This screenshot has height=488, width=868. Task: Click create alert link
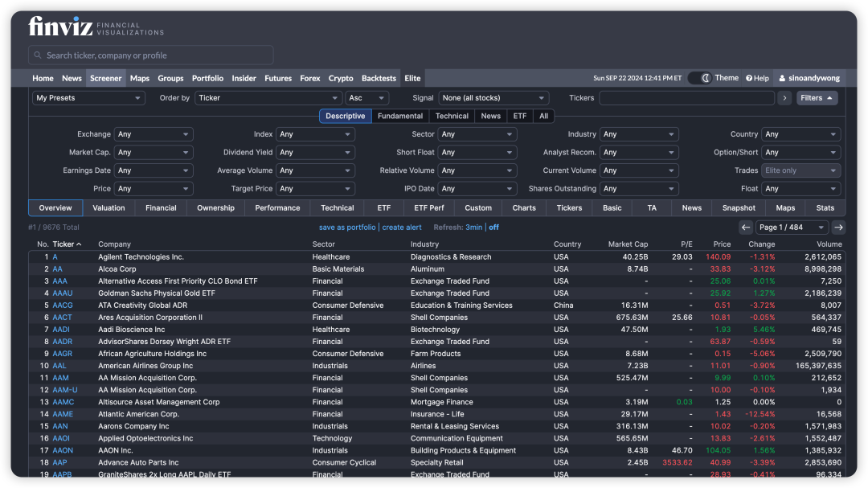[402, 228]
